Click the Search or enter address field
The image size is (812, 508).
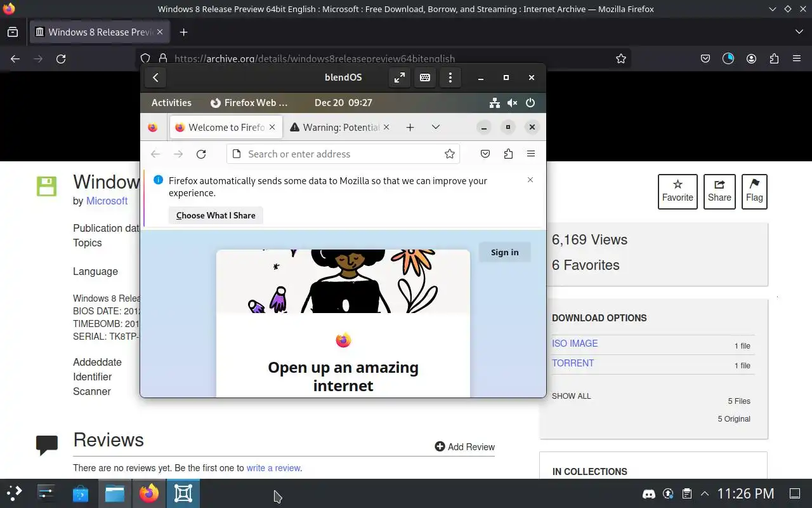point(343,154)
